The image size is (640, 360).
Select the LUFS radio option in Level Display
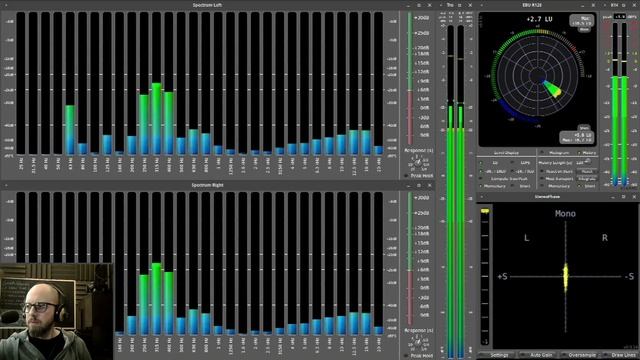[520, 162]
